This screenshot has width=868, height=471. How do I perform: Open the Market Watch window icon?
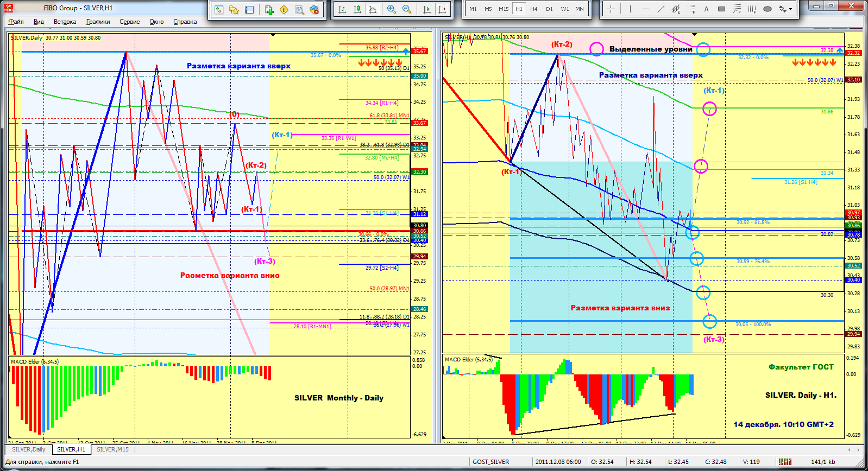(x=219, y=9)
